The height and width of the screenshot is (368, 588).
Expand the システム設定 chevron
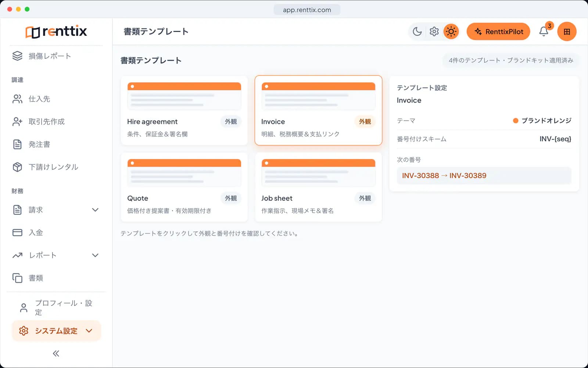89,331
